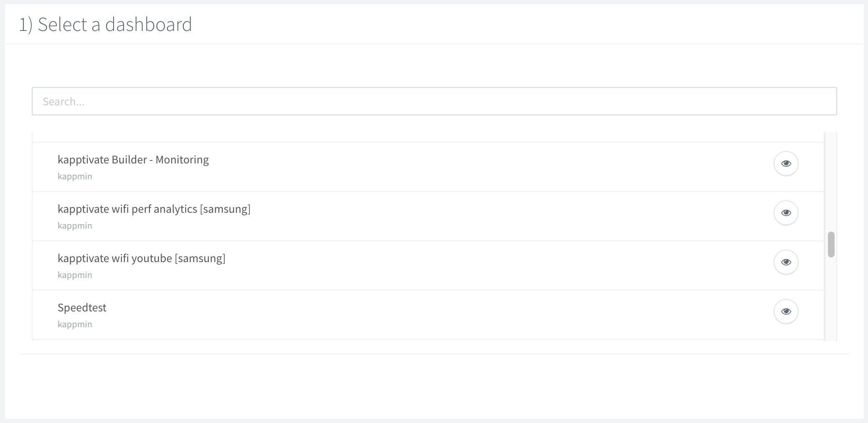This screenshot has width=868, height=423.
Task: Click kappmin label under wifi youtube
Action: (75, 275)
